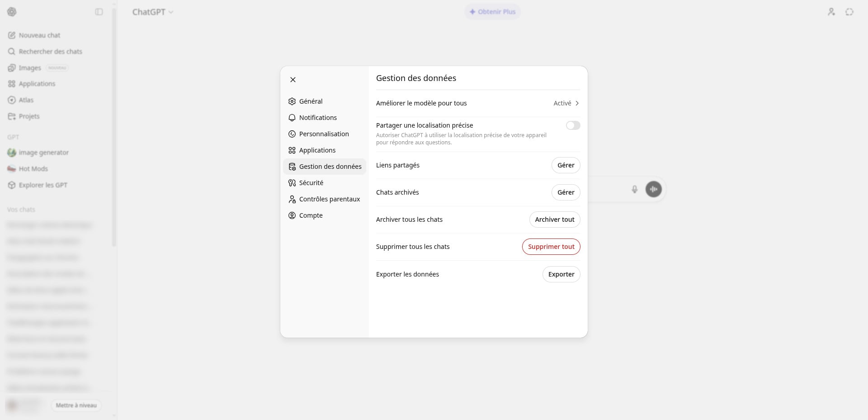The height and width of the screenshot is (420, 868).
Task: Click the gear icon beside Général
Action: (x=292, y=101)
